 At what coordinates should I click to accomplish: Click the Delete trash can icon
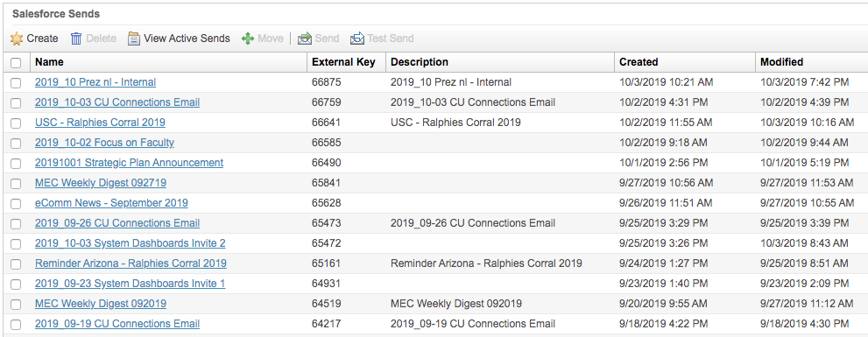point(76,39)
